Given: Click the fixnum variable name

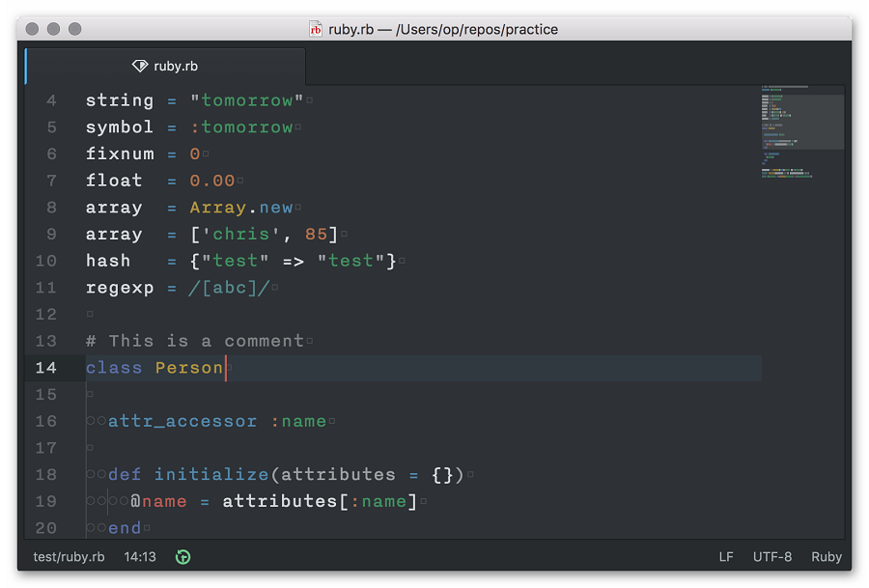Looking at the screenshot, I should [x=120, y=154].
